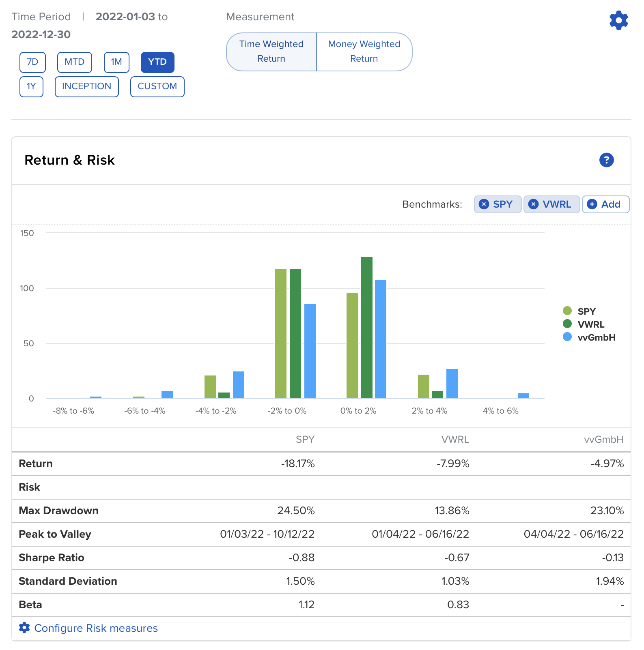Open the CUSTOM time period option

(157, 86)
